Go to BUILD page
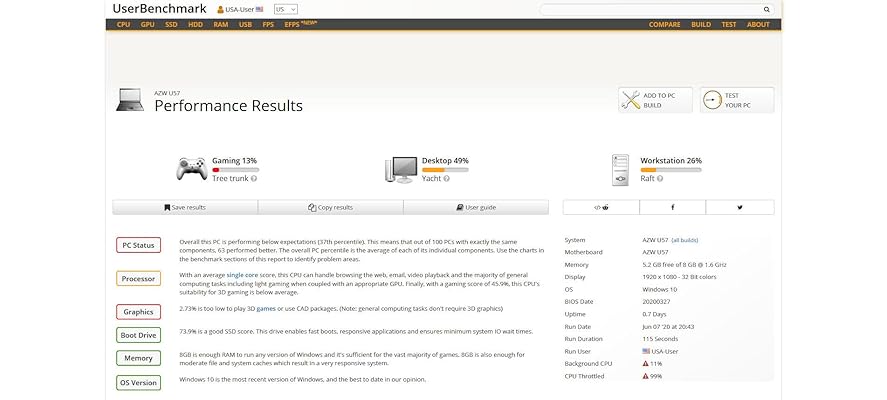The width and height of the screenshot is (887, 400). click(701, 25)
